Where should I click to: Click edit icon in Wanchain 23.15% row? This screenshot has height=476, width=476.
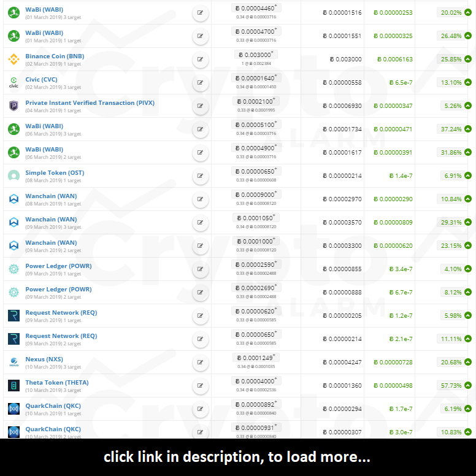201,246
